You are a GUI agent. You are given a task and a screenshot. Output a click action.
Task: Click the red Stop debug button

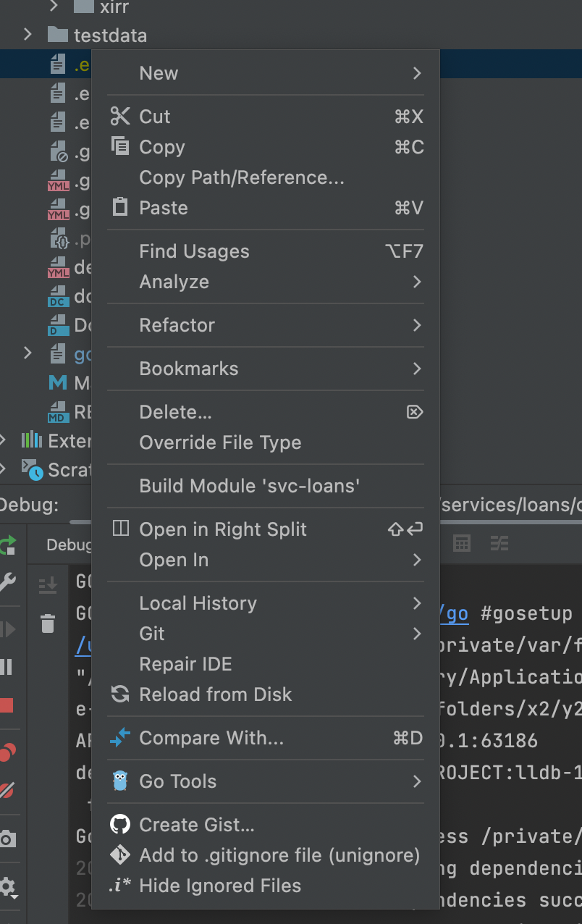click(7, 705)
